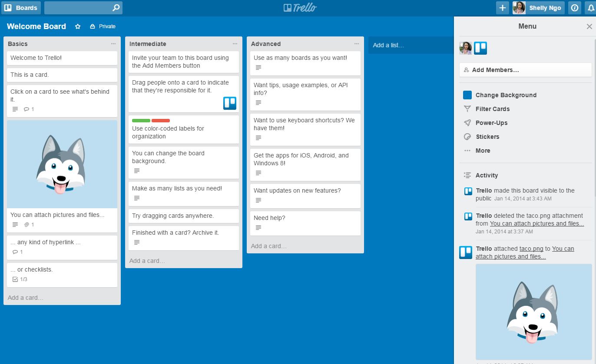Click the blue background color swatch
This screenshot has height=364, width=596.
tap(467, 95)
